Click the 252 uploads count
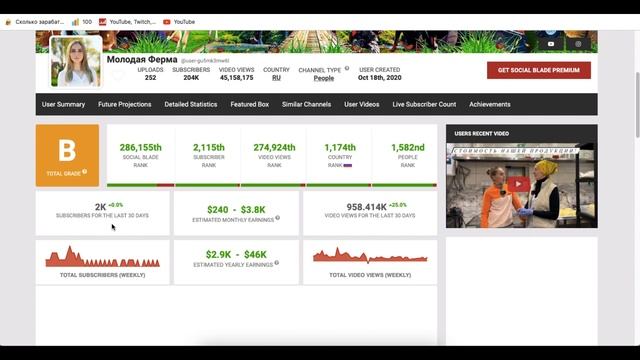This screenshot has height=360, width=640. 150,78
